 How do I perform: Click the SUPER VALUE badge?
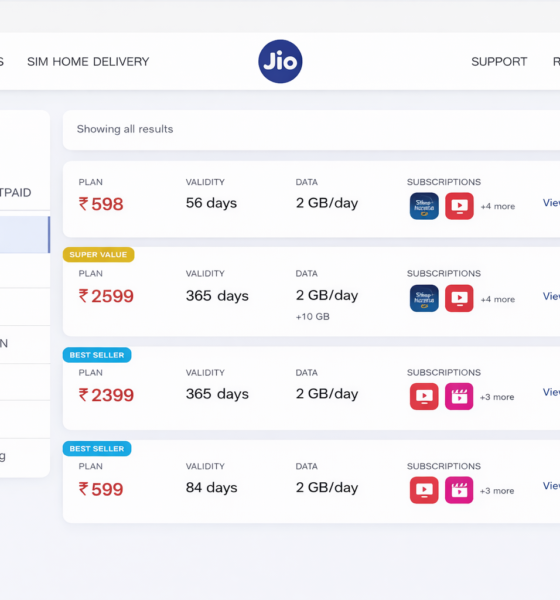click(x=98, y=255)
